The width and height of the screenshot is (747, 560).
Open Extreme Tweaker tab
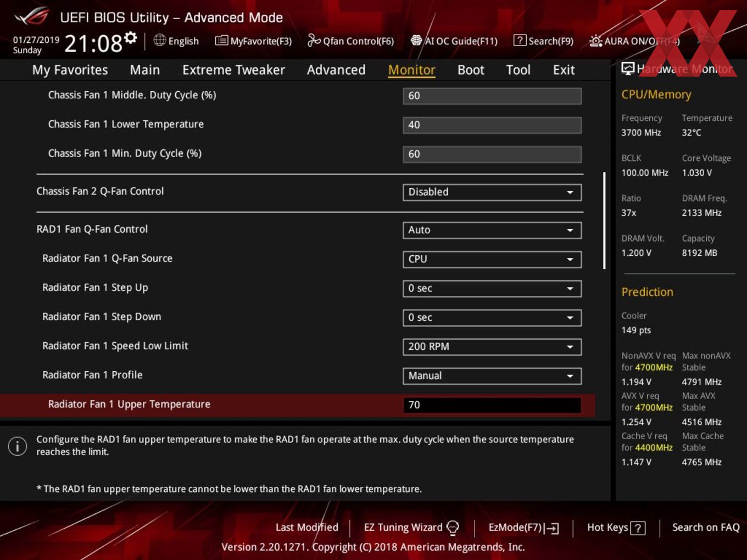click(233, 70)
